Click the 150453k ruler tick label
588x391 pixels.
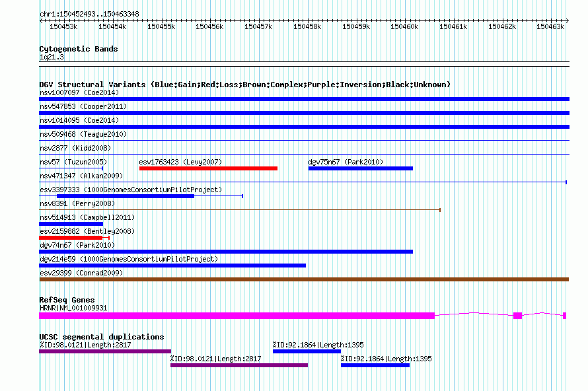(63, 26)
